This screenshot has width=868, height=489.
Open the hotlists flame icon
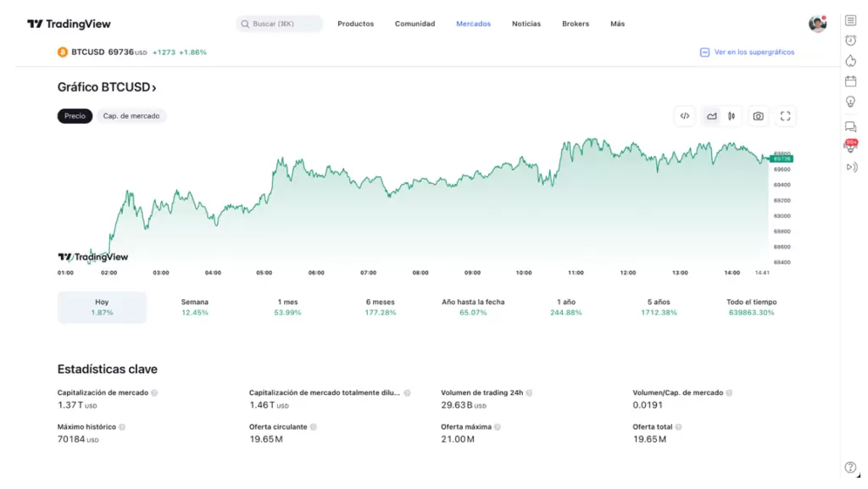click(851, 61)
